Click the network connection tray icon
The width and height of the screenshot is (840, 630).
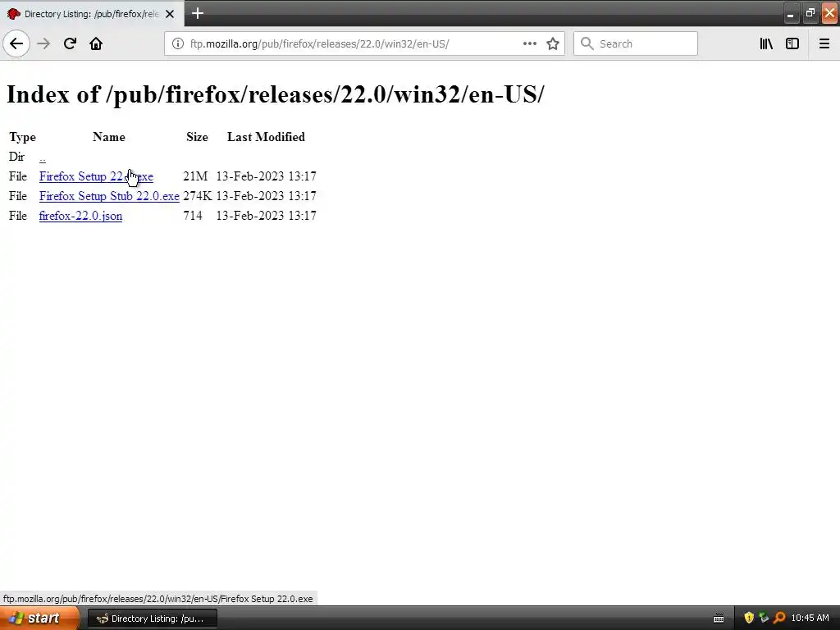pyautogui.click(x=764, y=619)
